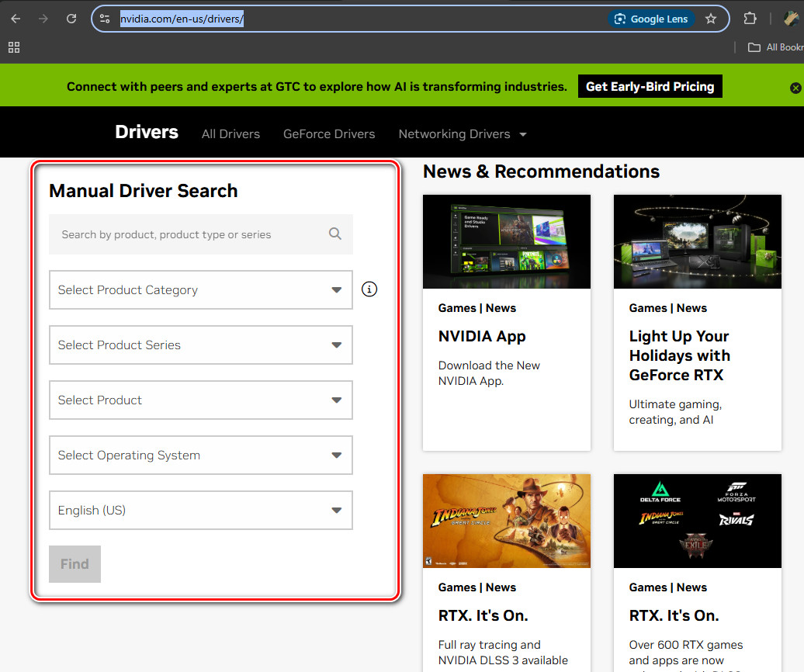Open the Networking Drivers menu

pyautogui.click(x=462, y=133)
